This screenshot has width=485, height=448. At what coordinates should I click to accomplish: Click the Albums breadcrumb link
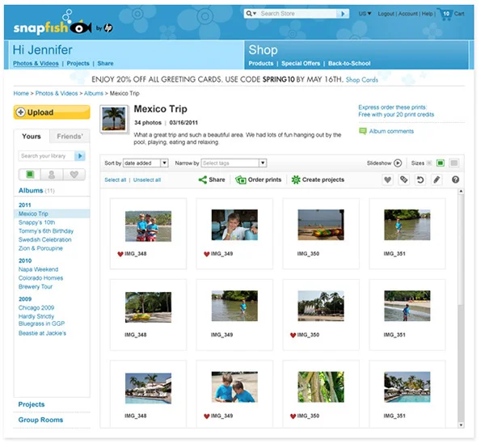tap(94, 94)
